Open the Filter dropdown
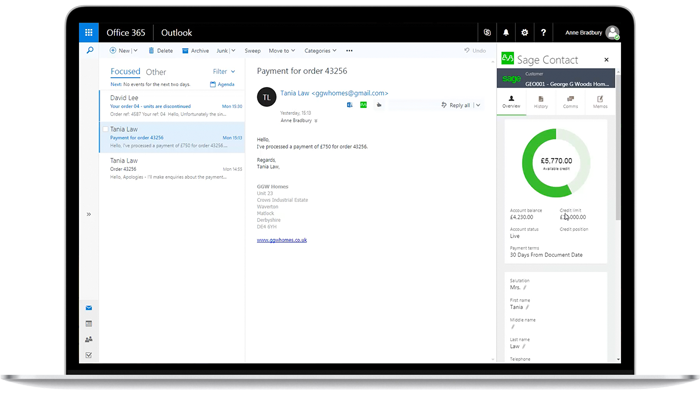Viewport: 700px width, 394px height. [x=224, y=71]
